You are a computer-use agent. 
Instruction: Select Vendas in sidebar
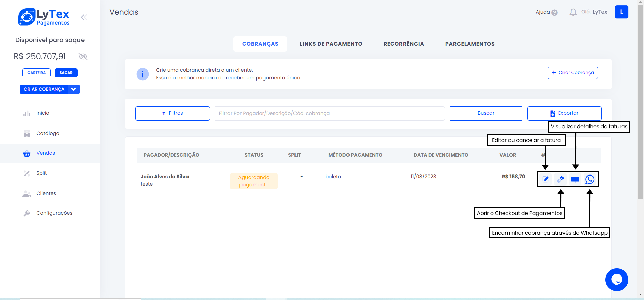click(50, 153)
